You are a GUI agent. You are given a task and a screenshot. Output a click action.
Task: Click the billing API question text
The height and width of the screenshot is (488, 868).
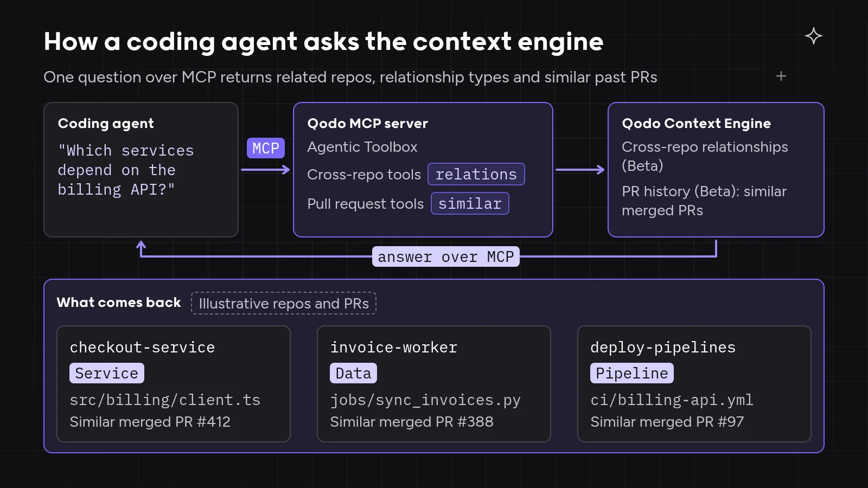coord(126,170)
